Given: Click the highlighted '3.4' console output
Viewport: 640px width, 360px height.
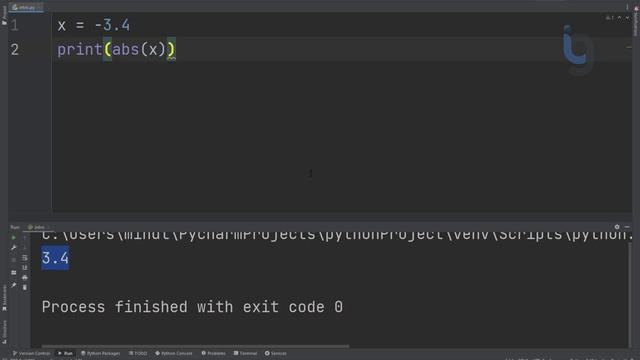Looking at the screenshot, I should pos(55,258).
